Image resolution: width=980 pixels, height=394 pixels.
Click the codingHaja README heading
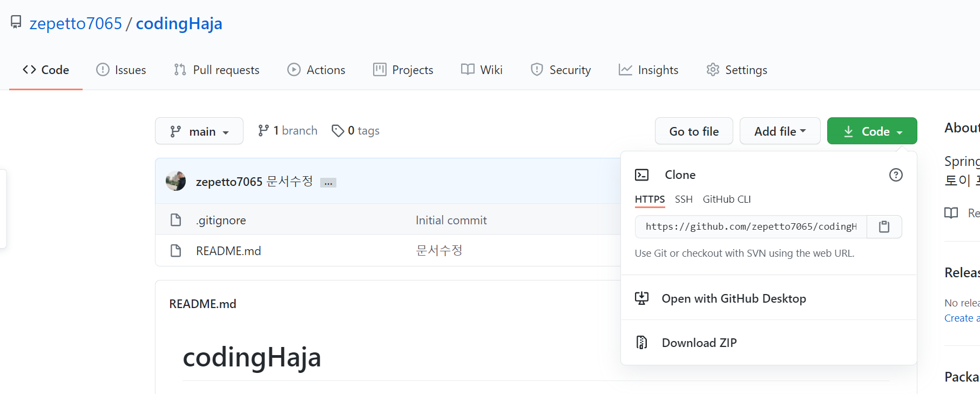[252, 357]
